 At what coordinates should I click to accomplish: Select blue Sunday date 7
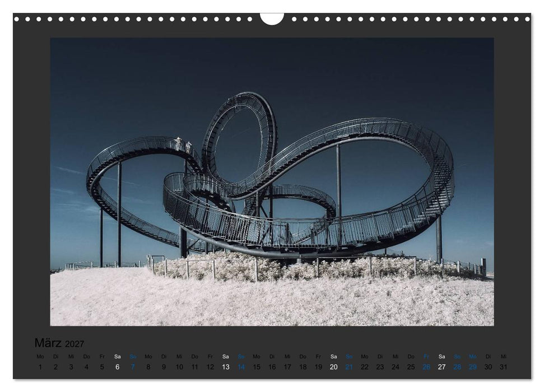click(133, 367)
